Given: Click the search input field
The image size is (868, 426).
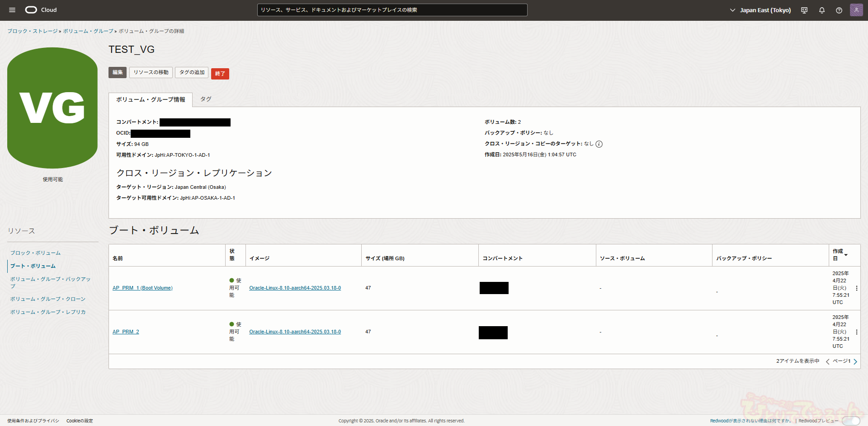Looking at the screenshot, I should click(x=392, y=10).
